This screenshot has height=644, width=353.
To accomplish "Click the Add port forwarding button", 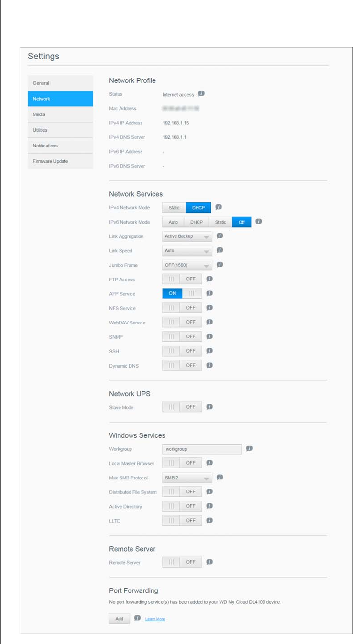I will click(119, 619).
